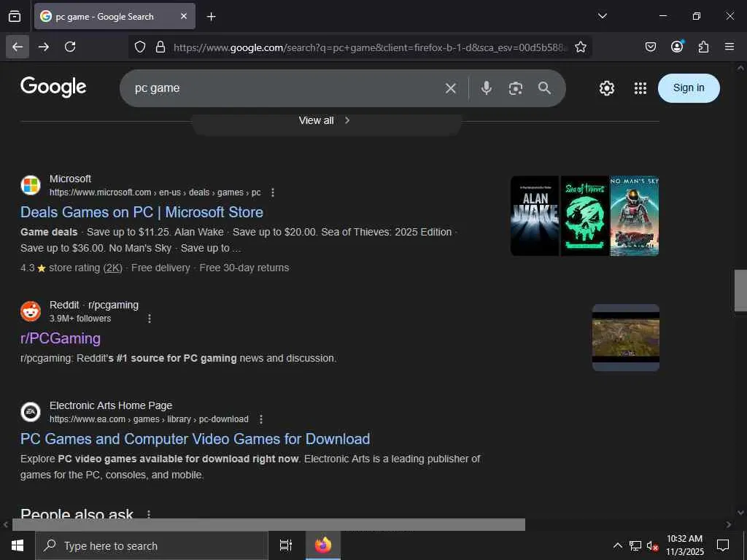Open Firefox account icon
Viewport: 747px width, 560px height.
(677, 47)
